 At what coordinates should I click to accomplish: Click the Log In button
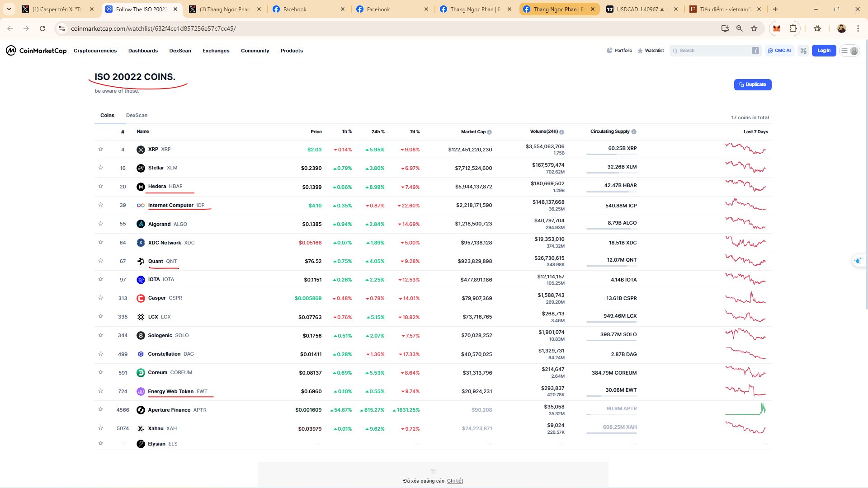click(824, 51)
